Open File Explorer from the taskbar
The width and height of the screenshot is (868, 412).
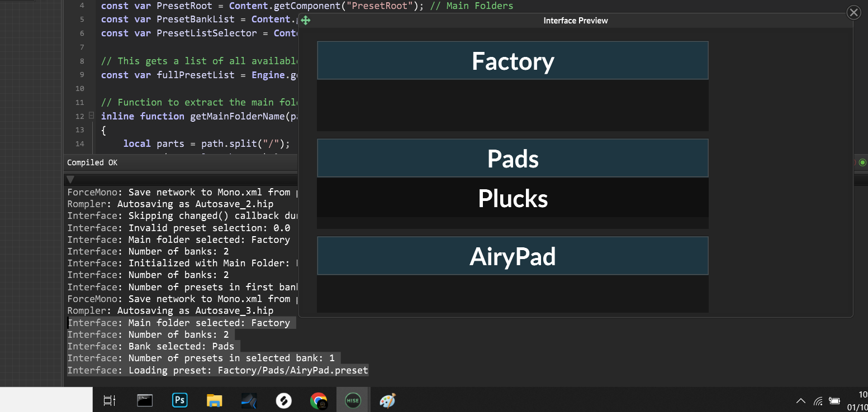click(214, 400)
